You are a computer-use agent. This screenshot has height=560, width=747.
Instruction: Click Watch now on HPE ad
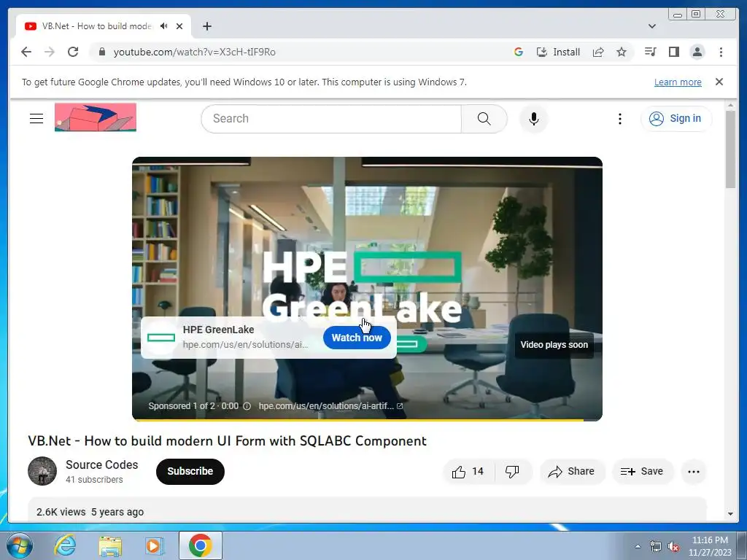click(x=356, y=338)
